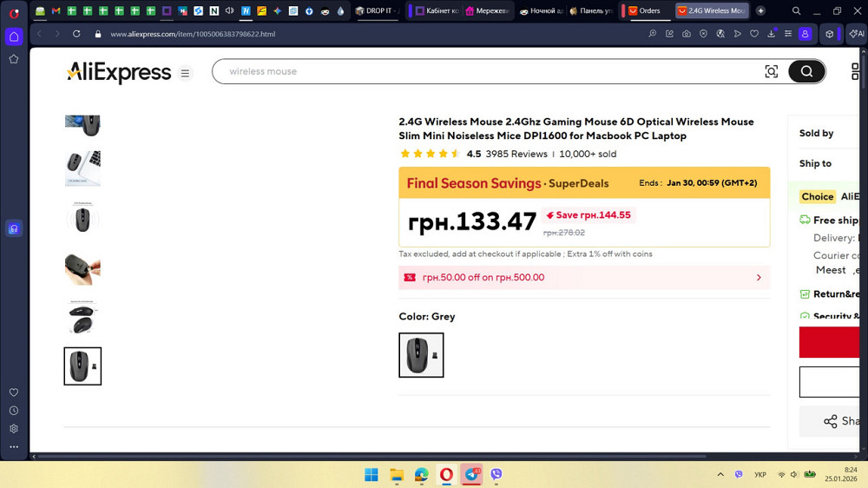
Task: Open the Opera sidebar home icon
Action: [x=14, y=37]
